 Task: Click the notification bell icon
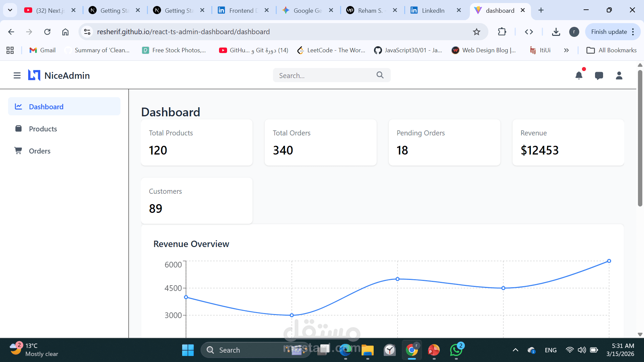point(579,75)
